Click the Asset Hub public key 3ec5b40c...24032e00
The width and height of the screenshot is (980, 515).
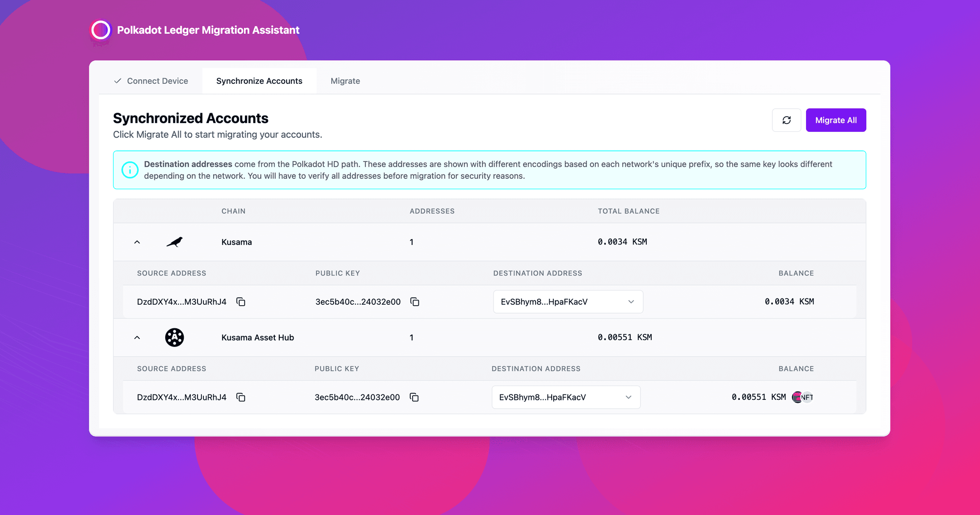point(357,397)
